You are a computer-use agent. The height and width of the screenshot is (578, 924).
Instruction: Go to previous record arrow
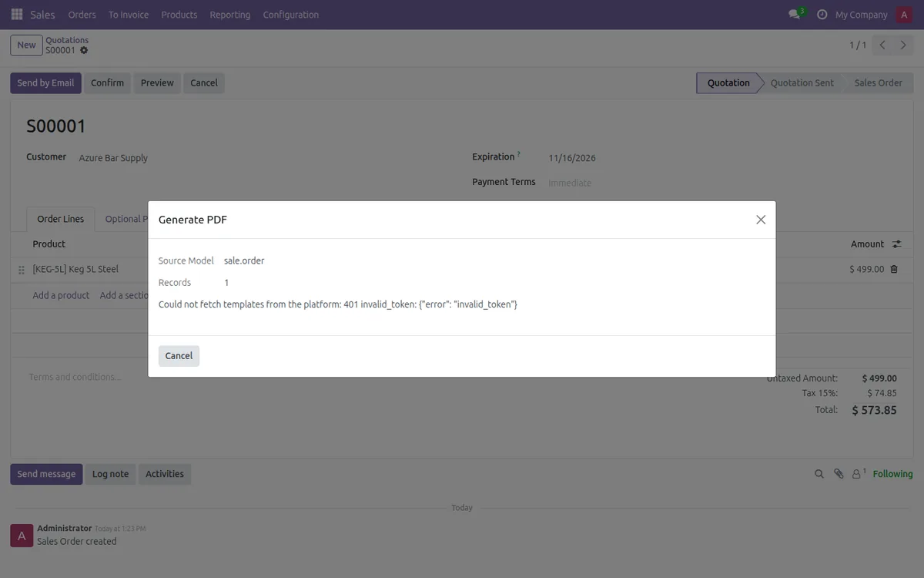tap(882, 45)
